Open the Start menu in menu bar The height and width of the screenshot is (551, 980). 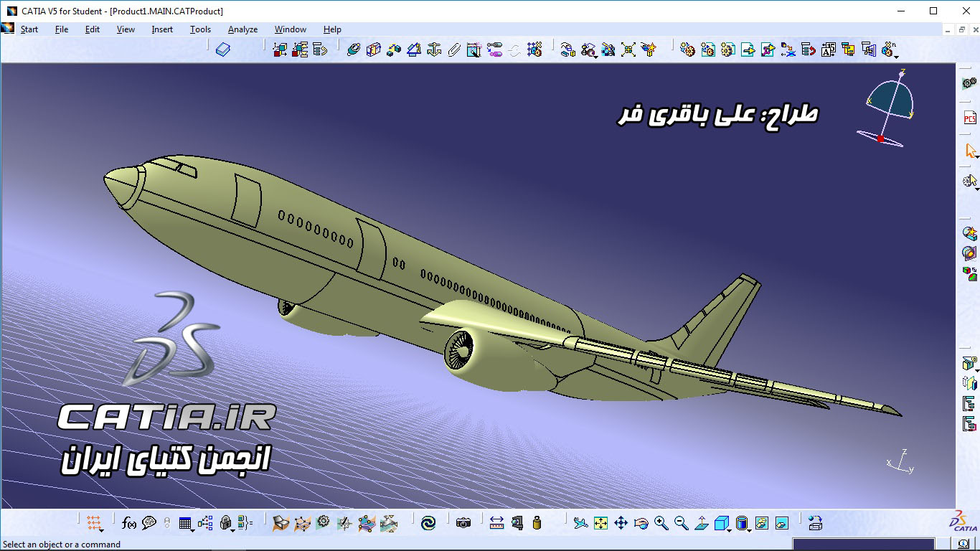point(29,29)
